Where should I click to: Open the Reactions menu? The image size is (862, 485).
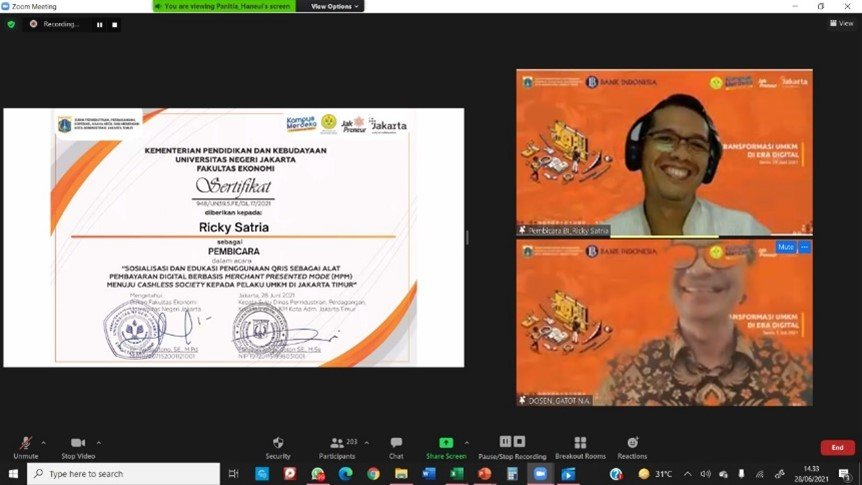pos(632,448)
